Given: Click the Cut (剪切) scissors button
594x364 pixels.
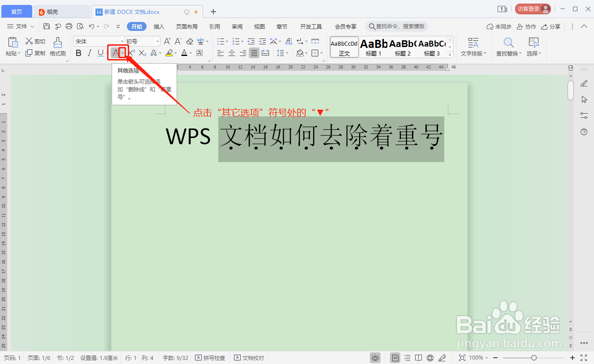Looking at the screenshot, I should pos(35,41).
